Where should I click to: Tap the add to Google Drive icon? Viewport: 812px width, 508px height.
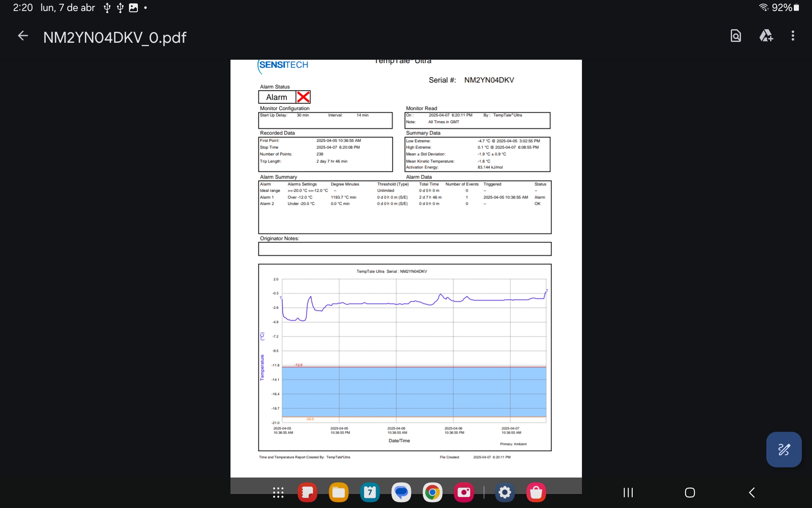coord(766,36)
